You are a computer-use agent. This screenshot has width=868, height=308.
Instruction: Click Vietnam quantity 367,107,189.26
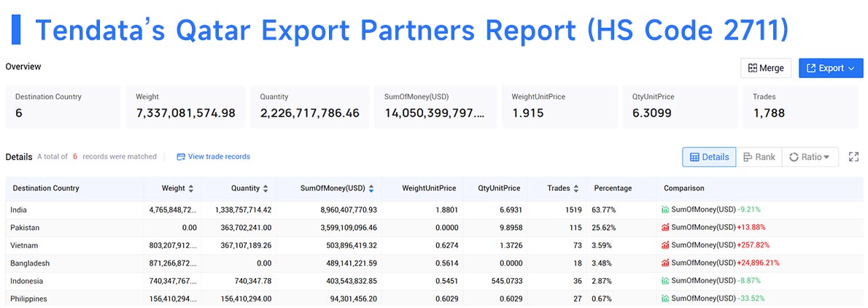pos(242,245)
